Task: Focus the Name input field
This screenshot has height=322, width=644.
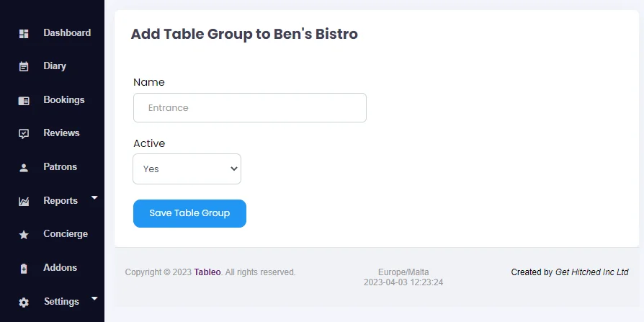Action: pyautogui.click(x=250, y=107)
